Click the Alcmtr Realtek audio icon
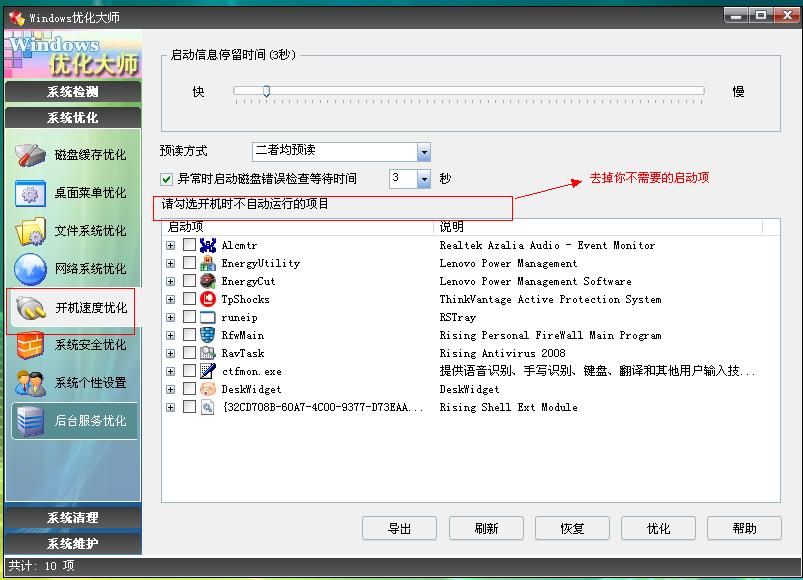 (x=208, y=245)
